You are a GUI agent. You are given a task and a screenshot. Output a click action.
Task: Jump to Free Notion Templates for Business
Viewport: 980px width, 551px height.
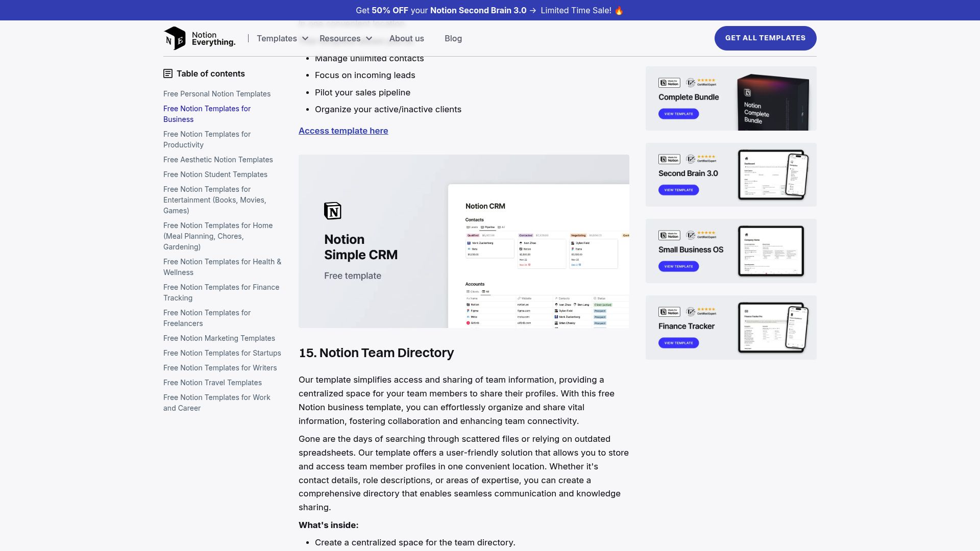coord(207,114)
